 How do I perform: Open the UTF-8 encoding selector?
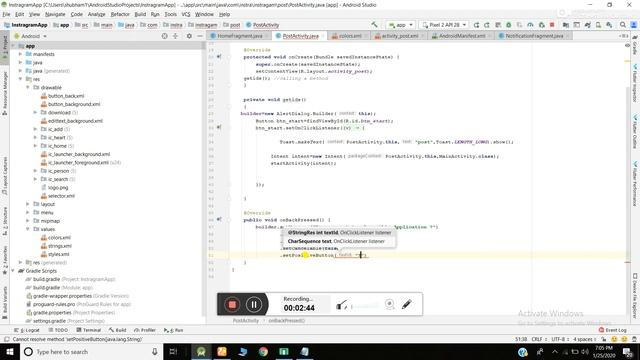(x=560, y=339)
